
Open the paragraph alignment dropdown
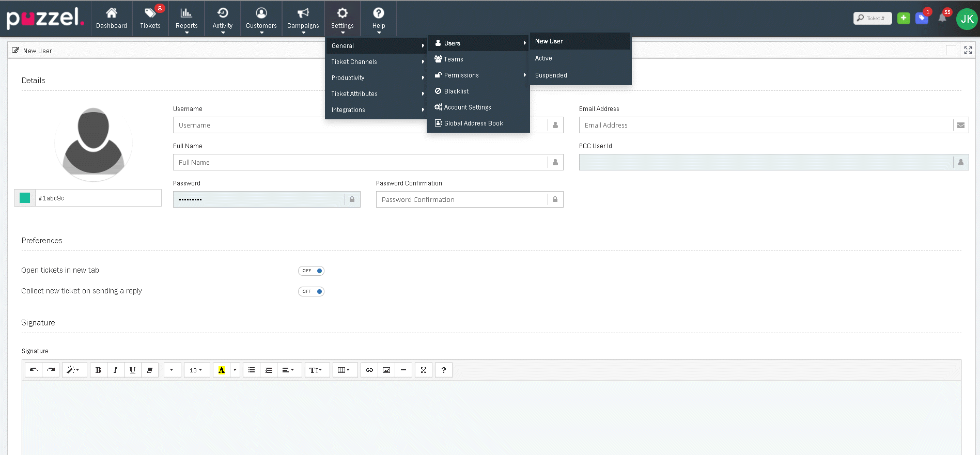click(x=288, y=370)
